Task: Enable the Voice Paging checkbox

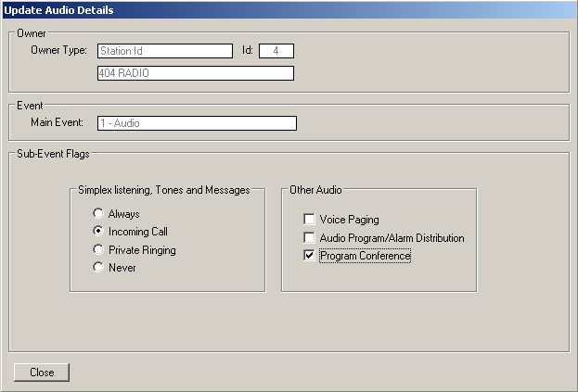Action: click(x=309, y=221)
